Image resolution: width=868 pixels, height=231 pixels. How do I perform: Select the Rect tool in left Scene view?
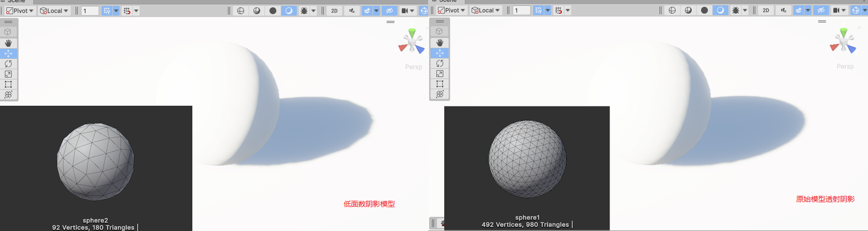pyautogui.click(x=8, y=84)
